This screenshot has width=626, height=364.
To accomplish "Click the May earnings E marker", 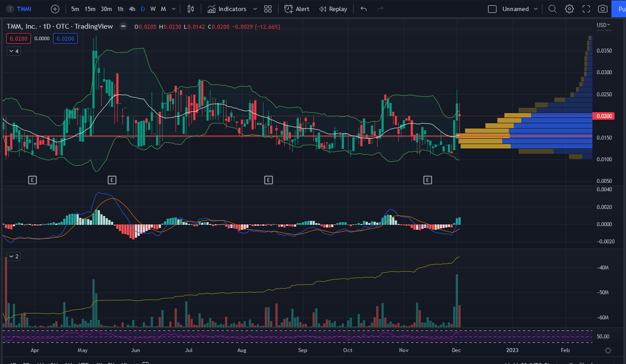I will [x=112, y=180].
